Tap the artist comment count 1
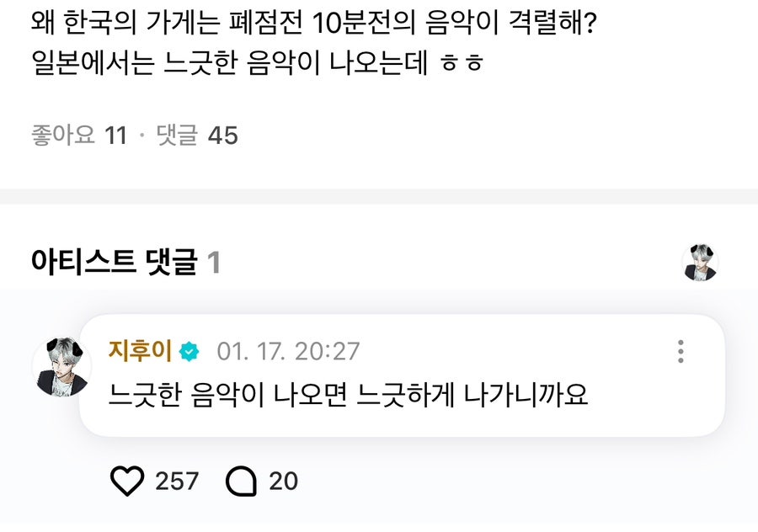758x532 pixels. point(214,263)
